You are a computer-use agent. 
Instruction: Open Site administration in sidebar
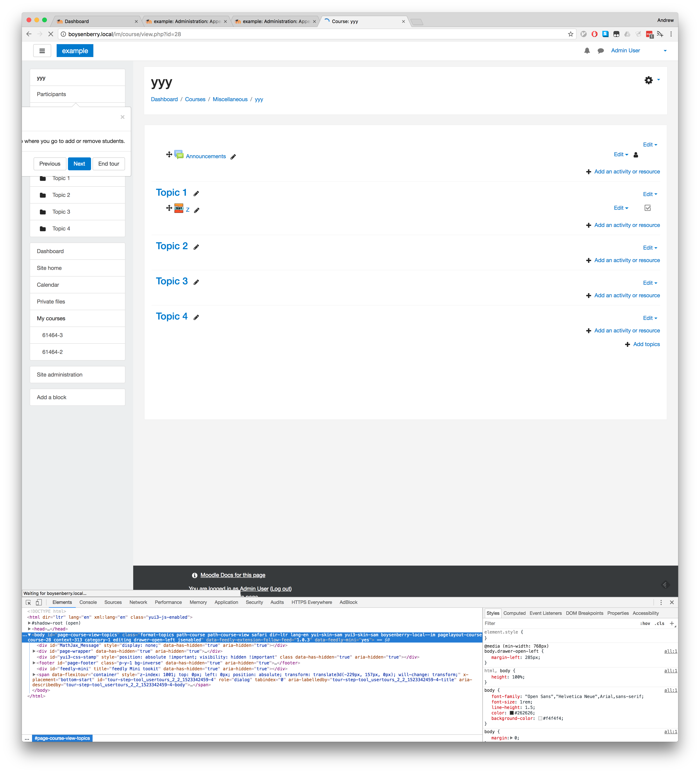click(x=77, y=375)
